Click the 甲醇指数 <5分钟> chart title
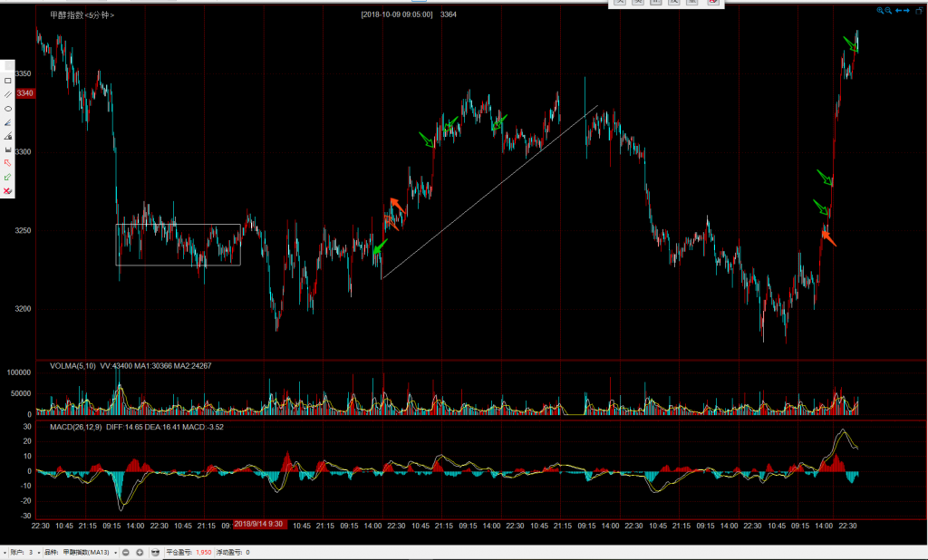The height and width of the screenshot is (560, 928). 82,15
